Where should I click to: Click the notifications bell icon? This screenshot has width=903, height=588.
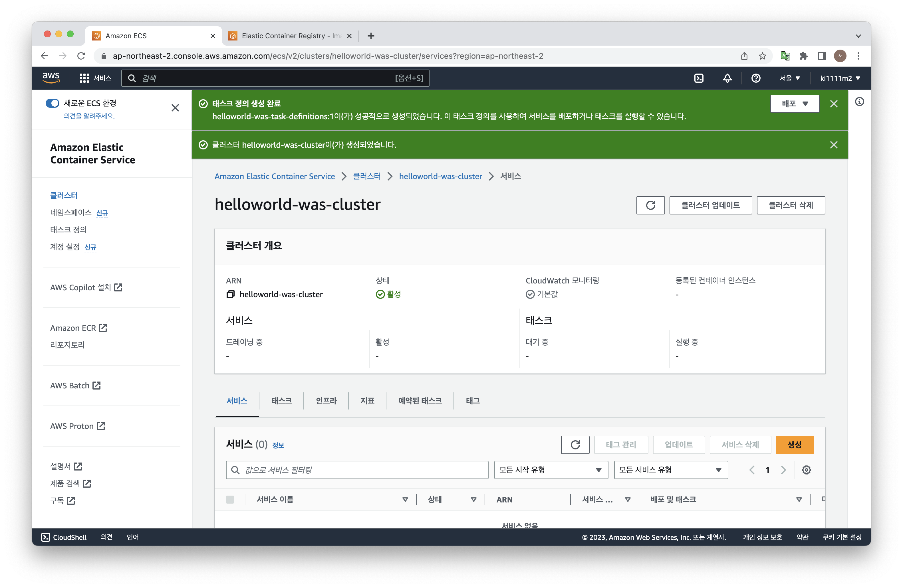pyautogui.click(x=727, y=78)
